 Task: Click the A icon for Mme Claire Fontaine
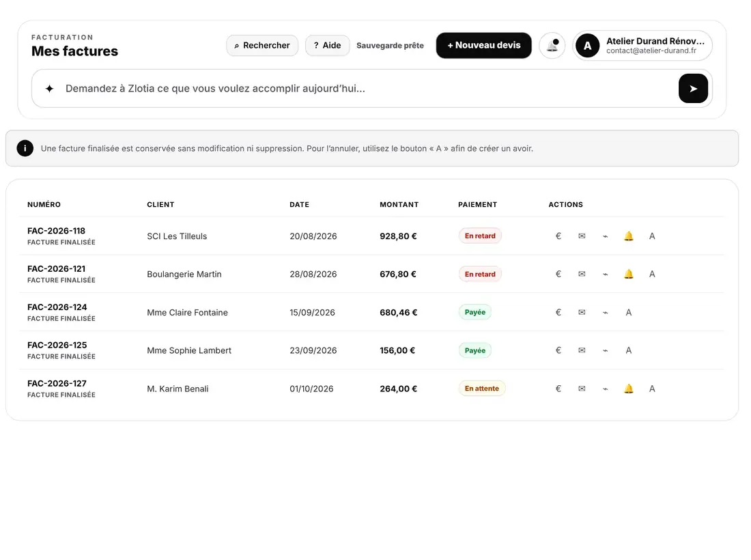pyautogui.click(x=628, y=312)
